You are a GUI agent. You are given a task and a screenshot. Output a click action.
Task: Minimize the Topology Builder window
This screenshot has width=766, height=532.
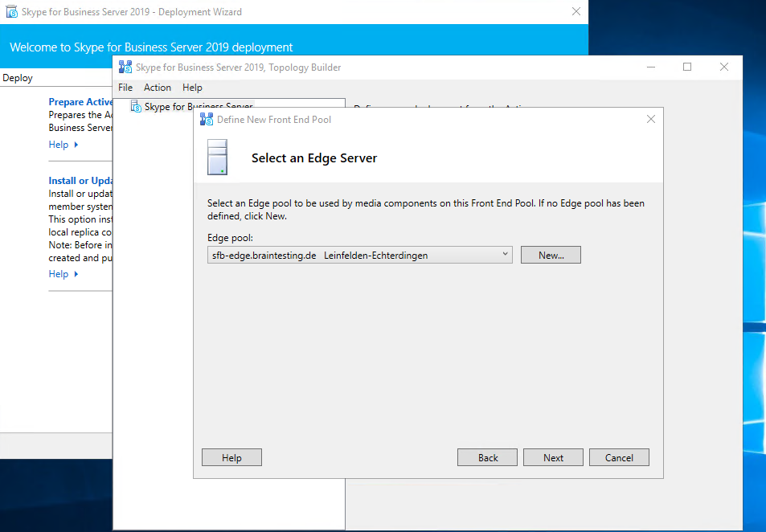point(650,68)
